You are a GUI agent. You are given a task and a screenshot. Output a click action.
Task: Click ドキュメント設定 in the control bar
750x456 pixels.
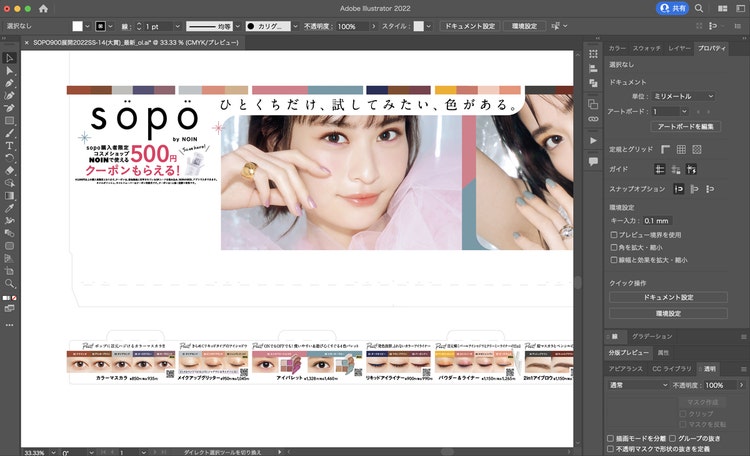470,26
